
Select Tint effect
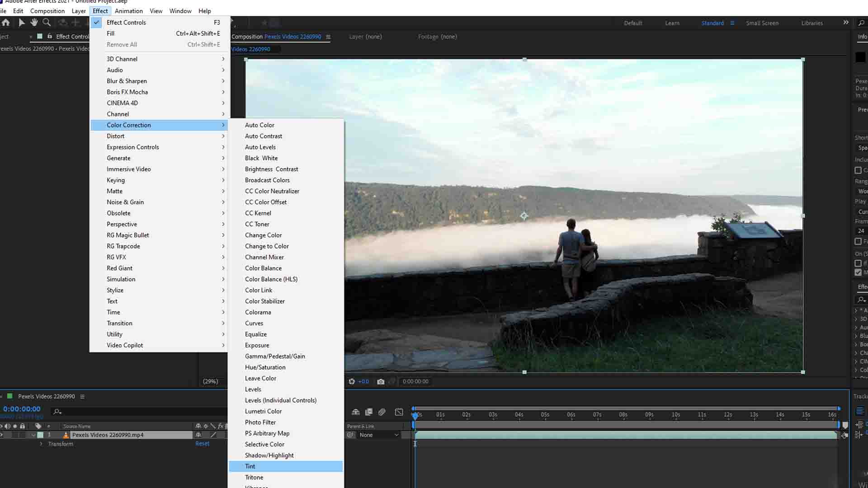click(x=286, y=467)
